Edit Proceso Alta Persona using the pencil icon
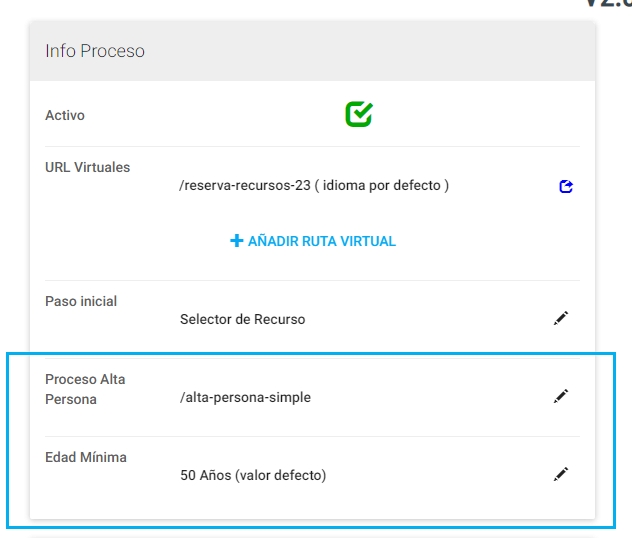This screenshot has height=538, width=632. click(561, 396)
